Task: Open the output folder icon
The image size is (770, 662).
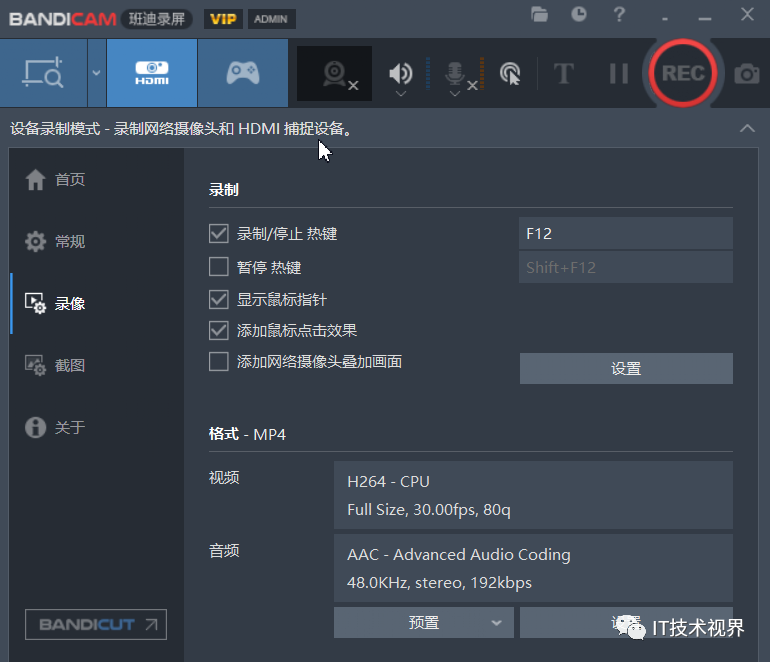Action: click(539, 14)
